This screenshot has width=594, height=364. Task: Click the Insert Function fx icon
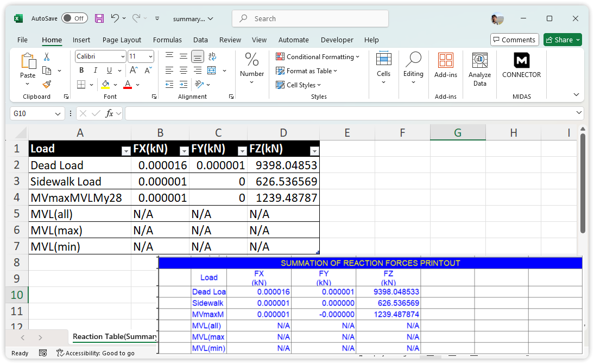110,113
